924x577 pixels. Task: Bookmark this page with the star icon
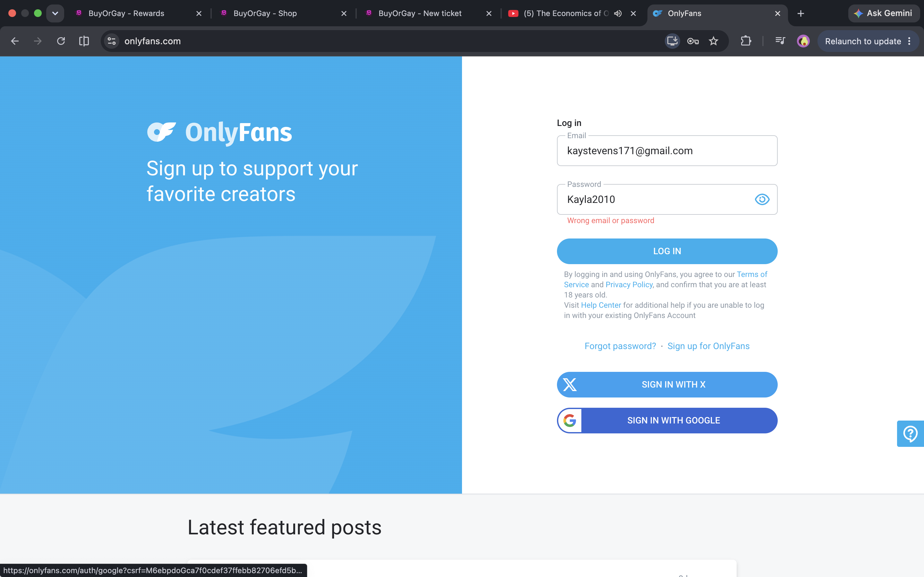pos(713,41)
